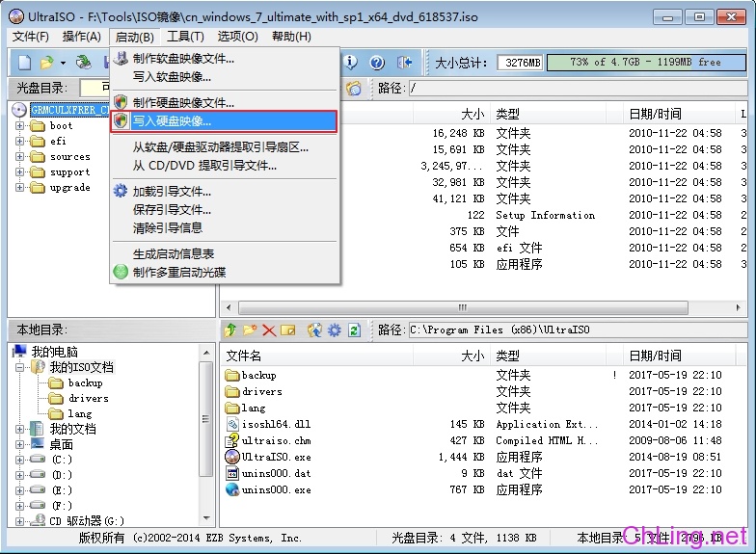The image size is (756, 554).
Task: Open the dropdown arrow next to Open icon
Action: [x=63, y=63]
